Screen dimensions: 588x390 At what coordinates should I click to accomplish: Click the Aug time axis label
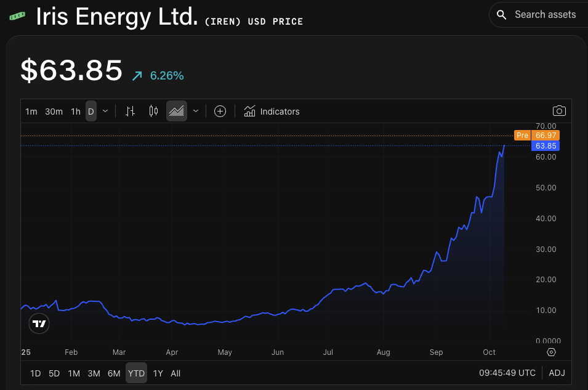click(x=383, y=352)
